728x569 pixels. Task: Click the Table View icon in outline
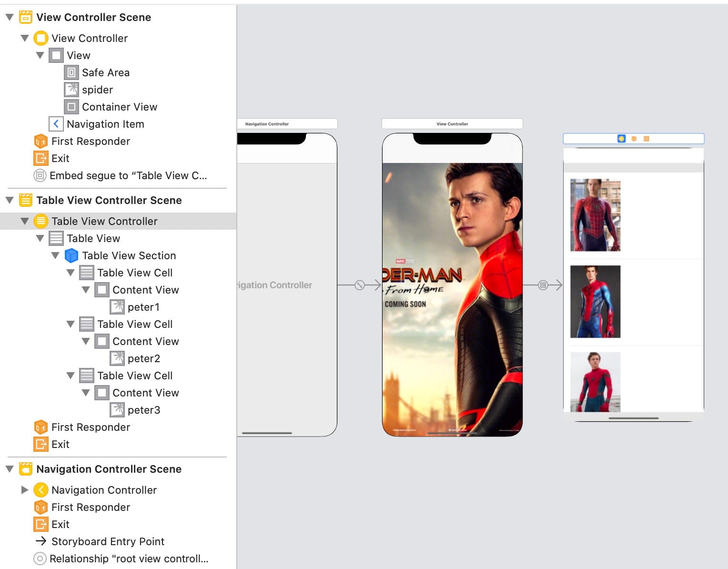click(56, 238)
